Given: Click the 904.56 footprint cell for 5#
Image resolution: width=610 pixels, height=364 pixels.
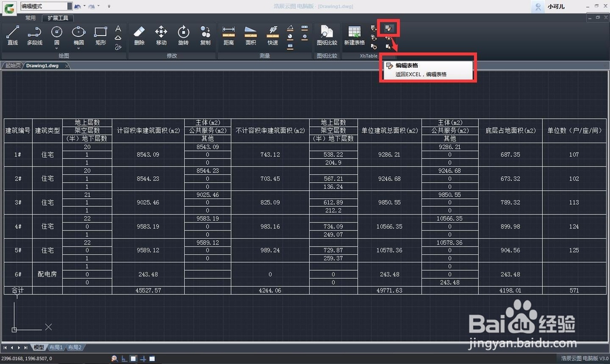Looking at the screenshot, I should pos(511,250).
